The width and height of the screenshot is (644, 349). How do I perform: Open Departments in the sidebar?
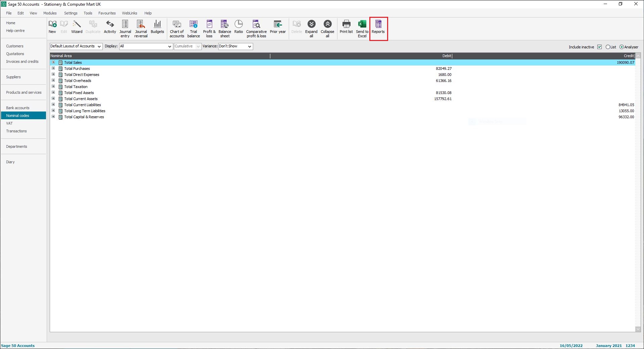point(16,146)
